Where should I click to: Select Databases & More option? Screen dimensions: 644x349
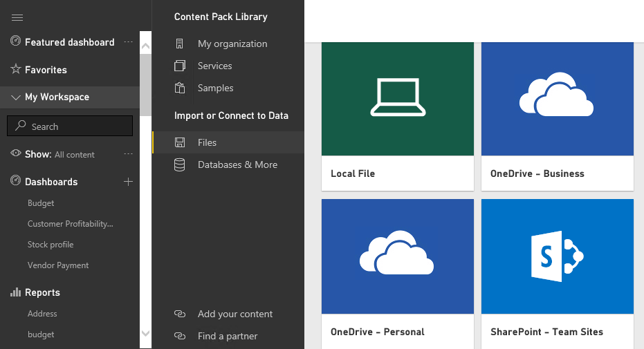237,165
